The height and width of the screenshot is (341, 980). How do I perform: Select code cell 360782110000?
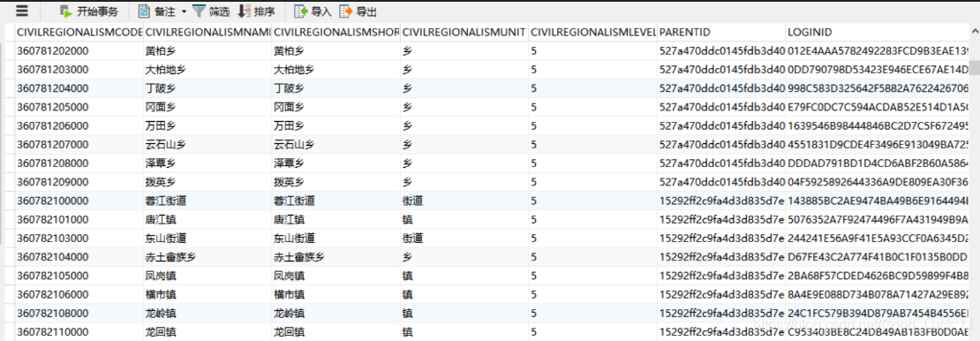pos(79,331)
